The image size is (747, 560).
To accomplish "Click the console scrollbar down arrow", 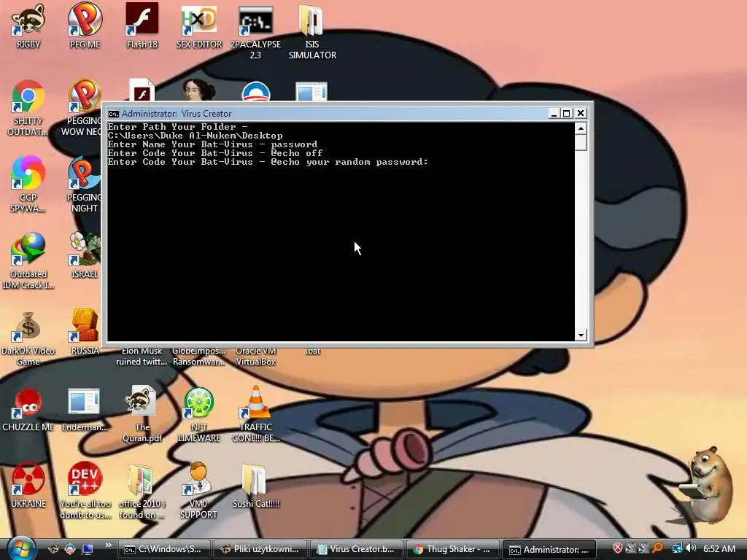I will click(x=581, y=335).
